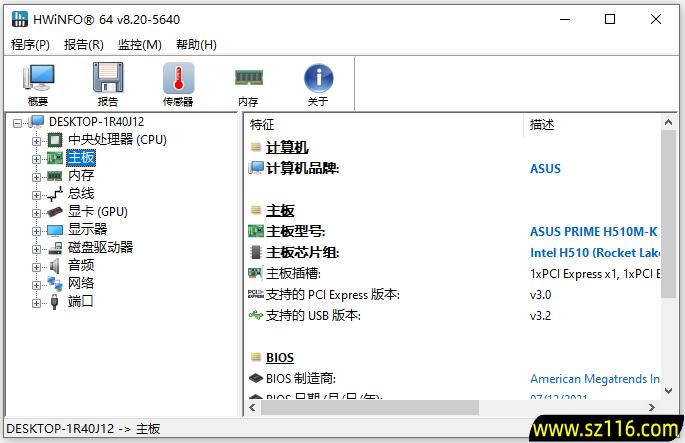Expand the 音频 tree node
The width and height of the screenshot is (685, 443).
click(x=36, y=267)
